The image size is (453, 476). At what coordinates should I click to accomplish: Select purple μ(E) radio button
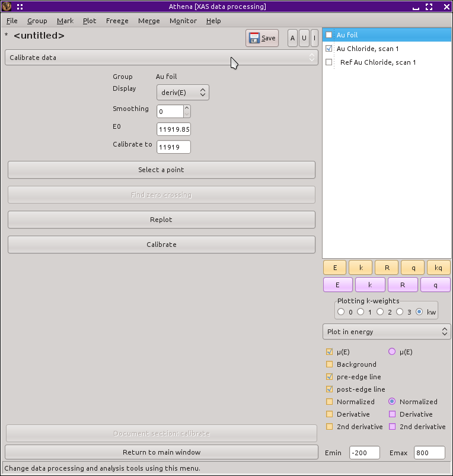tap(392, 351)
